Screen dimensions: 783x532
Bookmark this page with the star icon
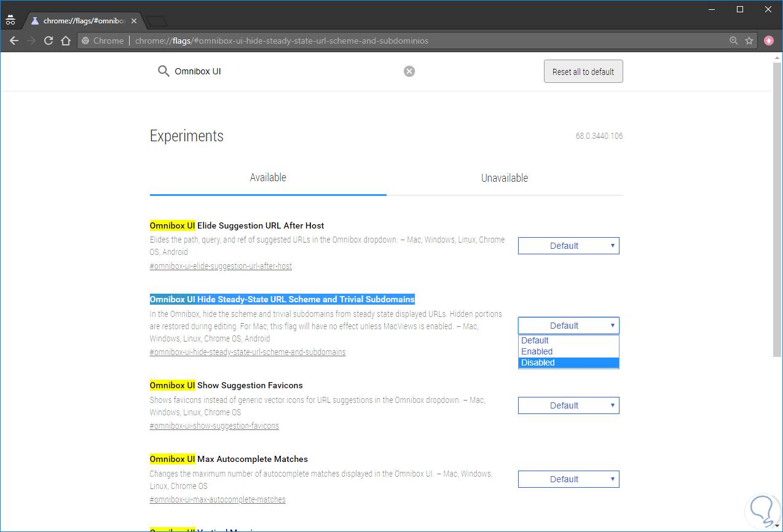(749, 41)
